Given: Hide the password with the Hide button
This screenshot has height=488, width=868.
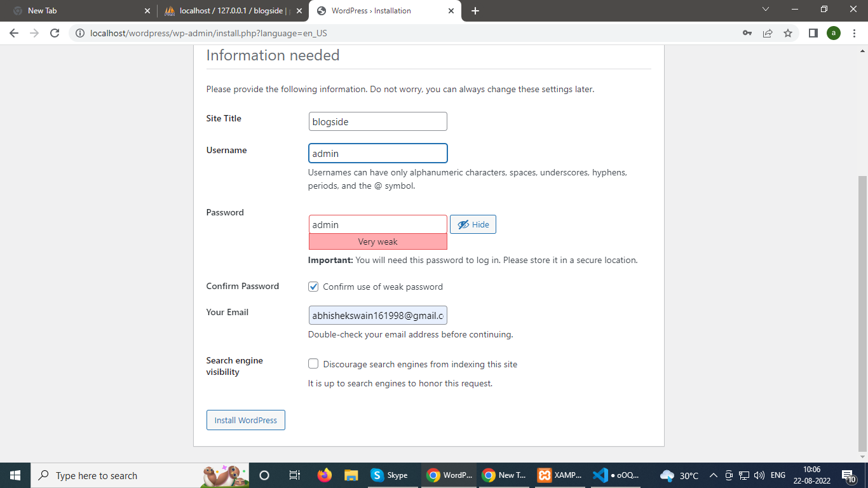Looking at the screenshot, I should coord(473,224).
